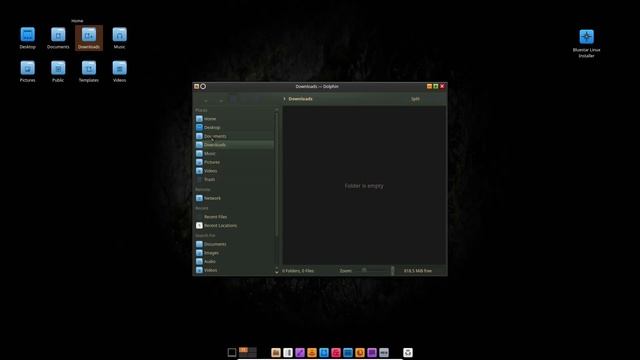This screenshot has height=360, width=640.
Task: Open Pictures folder icon on desktop
Action: (27, 71)
